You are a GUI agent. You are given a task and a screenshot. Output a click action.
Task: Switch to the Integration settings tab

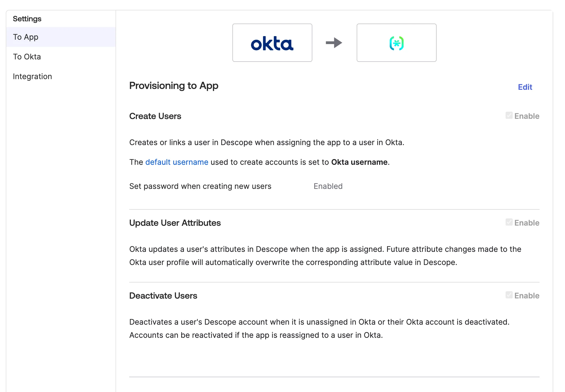[32, 76]
